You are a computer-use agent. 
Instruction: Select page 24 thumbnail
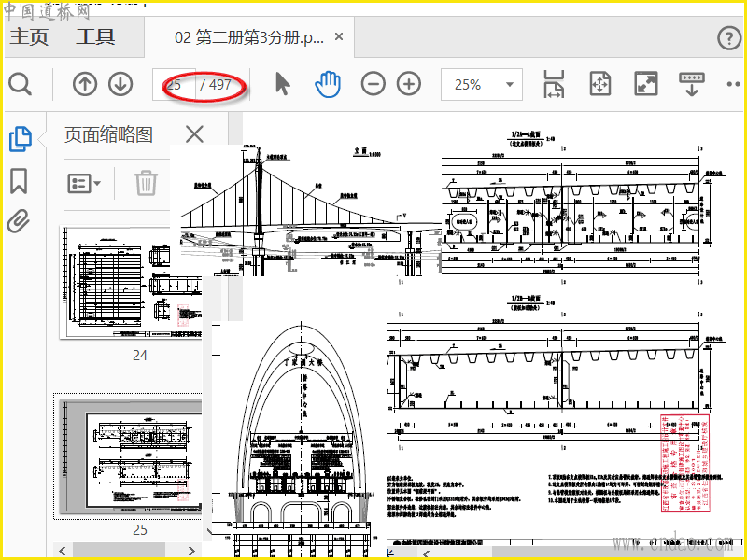coord(131,283)
